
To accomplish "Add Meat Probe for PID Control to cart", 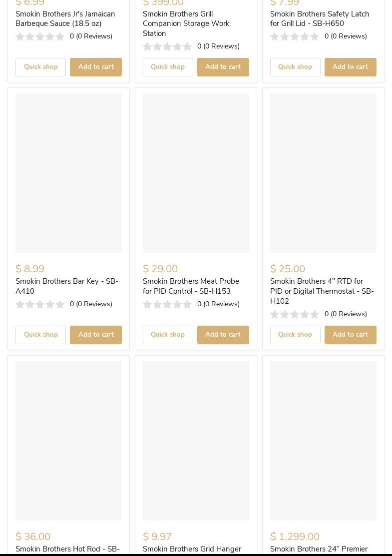I will pos(223,335).
